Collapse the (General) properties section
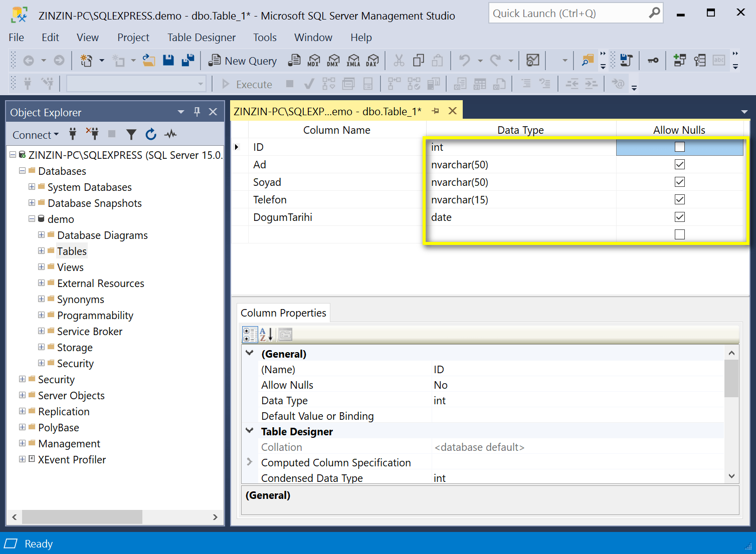Image resolution: width=756 pixels, height=554 pixels. [249, 353]
